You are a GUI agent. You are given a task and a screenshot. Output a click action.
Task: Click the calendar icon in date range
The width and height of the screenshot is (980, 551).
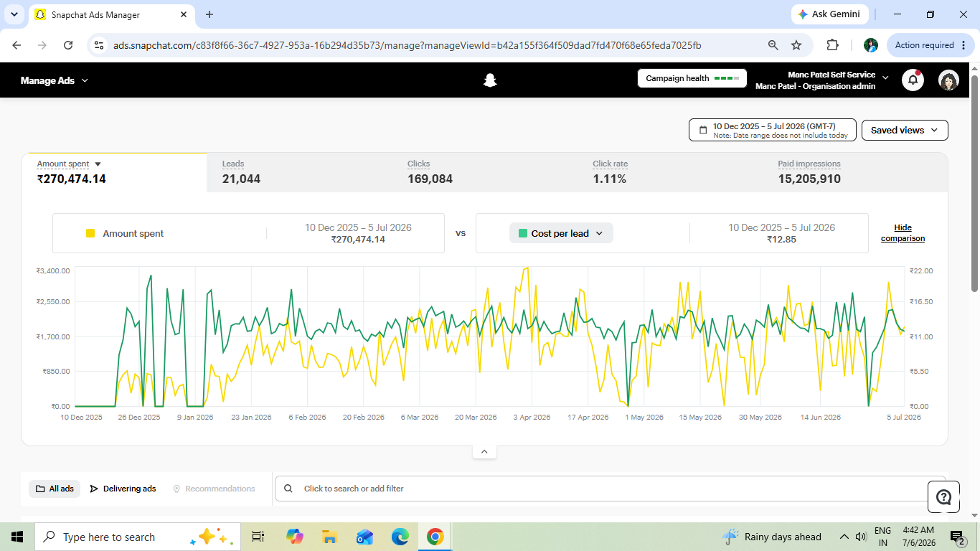click(x=702, y=131)
